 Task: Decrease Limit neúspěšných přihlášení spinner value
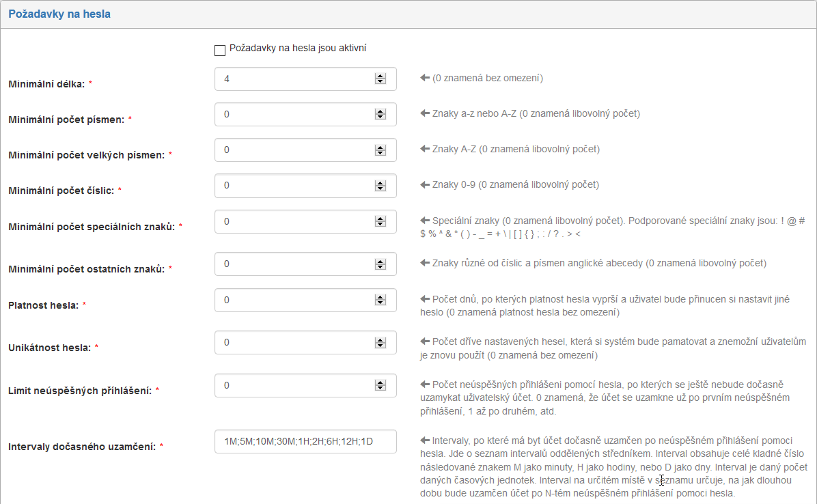[380, 389]
